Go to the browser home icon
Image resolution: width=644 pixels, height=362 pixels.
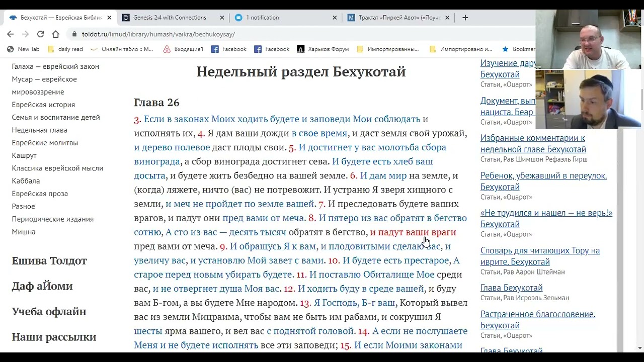[x=56, y=34]
